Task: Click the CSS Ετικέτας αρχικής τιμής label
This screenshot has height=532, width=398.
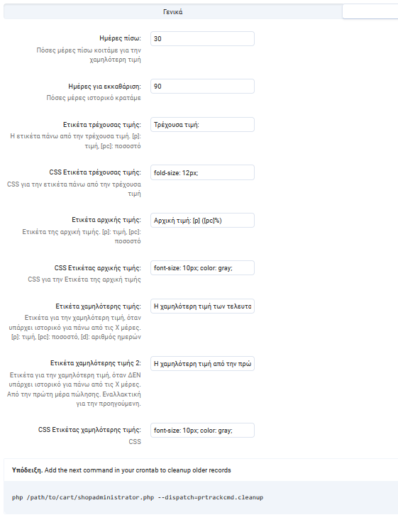Action: (97, 267)
